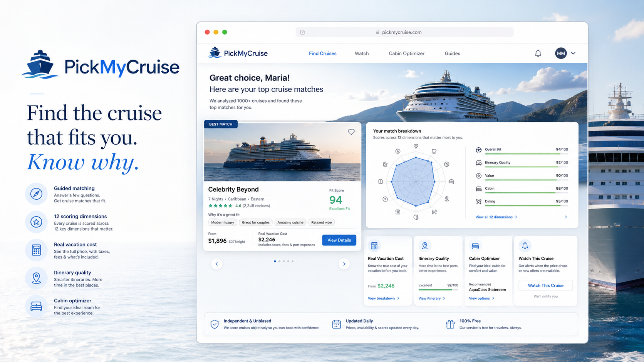The height and width of the screenshot is (362, 644).
Task: Select the second carousel dot
Action: click(x=279, y=261)
